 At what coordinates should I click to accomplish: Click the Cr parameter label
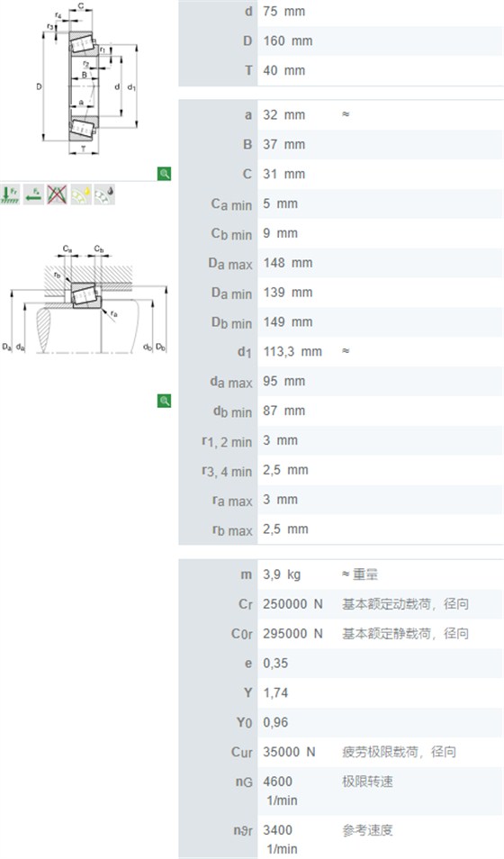(246, 604)
